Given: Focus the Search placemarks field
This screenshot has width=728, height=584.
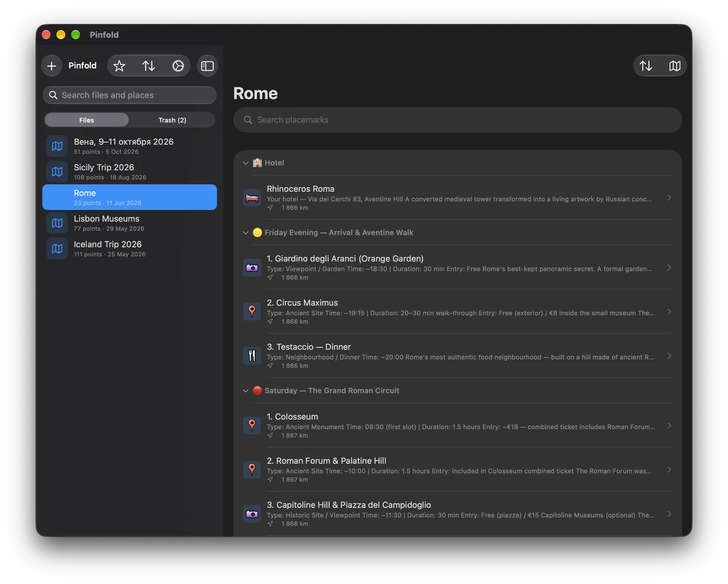Looking at the screenshot, I should pyautogui.click(x=458, y=120).
